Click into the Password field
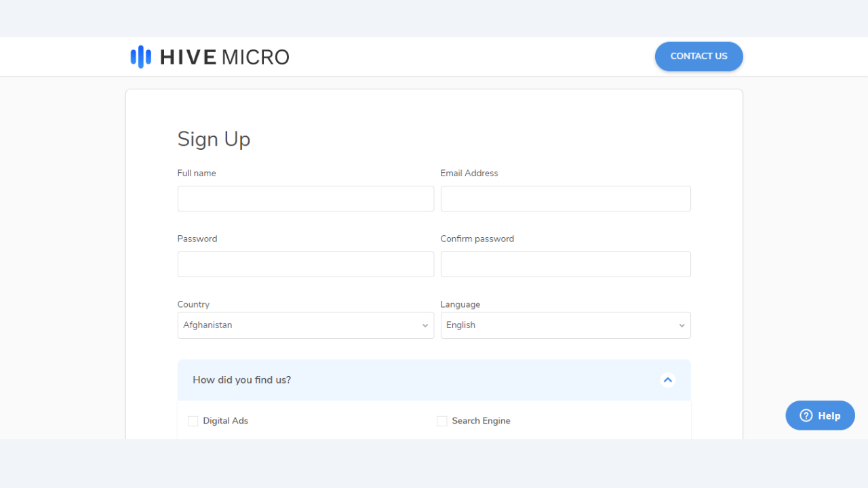 point(306,264)
